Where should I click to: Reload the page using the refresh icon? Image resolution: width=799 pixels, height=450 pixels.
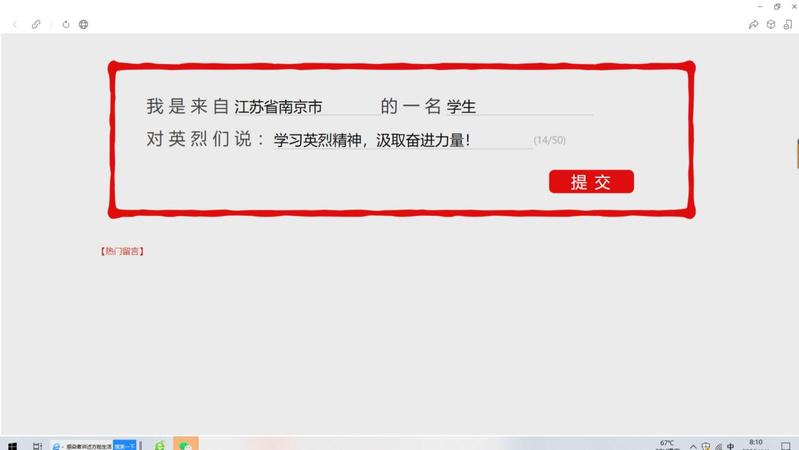click(x=66, y=24)
